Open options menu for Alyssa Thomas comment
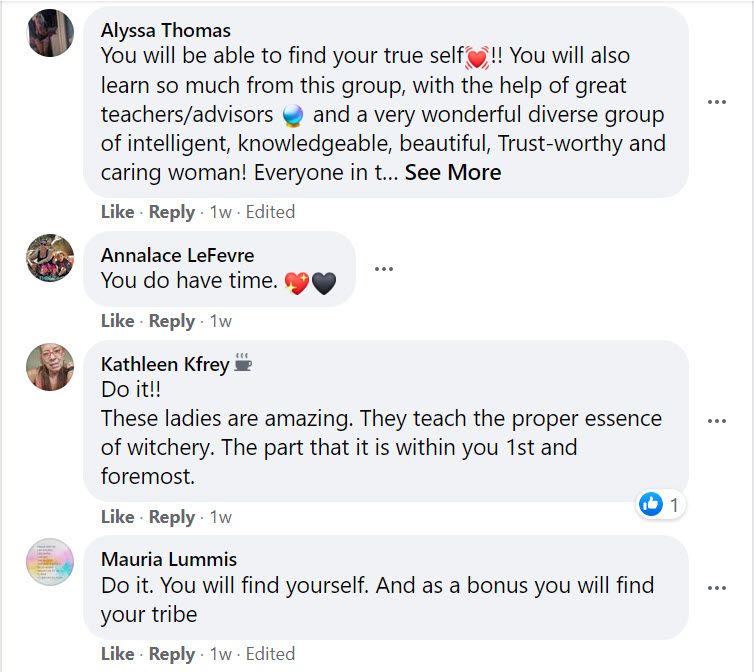The image size is (754, 672). pos(716,102)
